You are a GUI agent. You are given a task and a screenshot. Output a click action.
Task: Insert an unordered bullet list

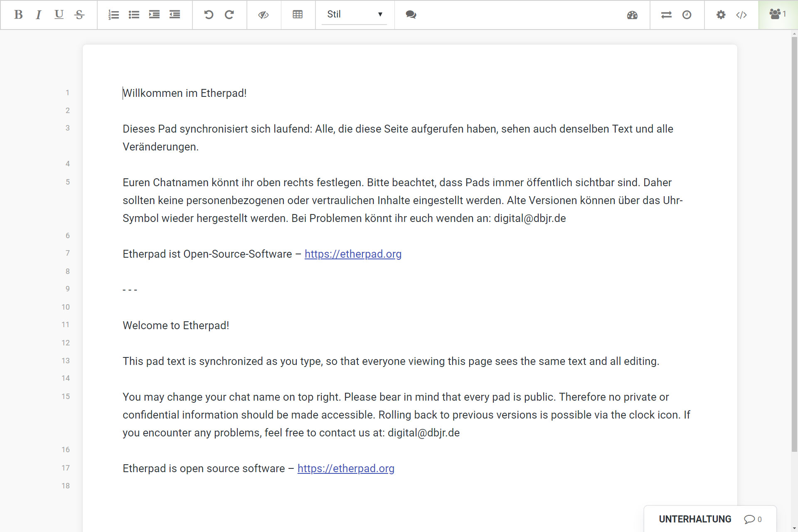pyautogui.click(x=134, y=15)
